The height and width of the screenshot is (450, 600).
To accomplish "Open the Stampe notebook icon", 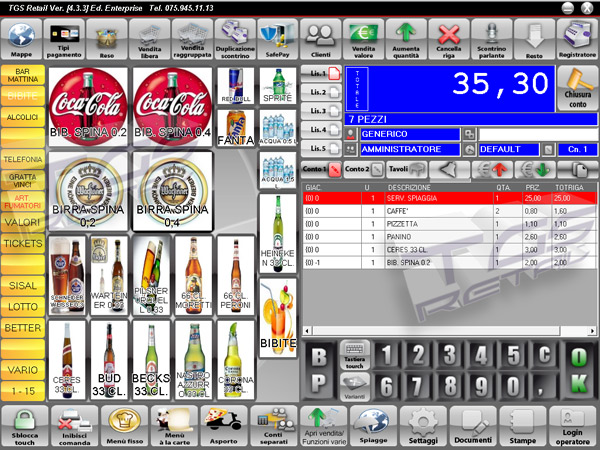I will [523, 426].
